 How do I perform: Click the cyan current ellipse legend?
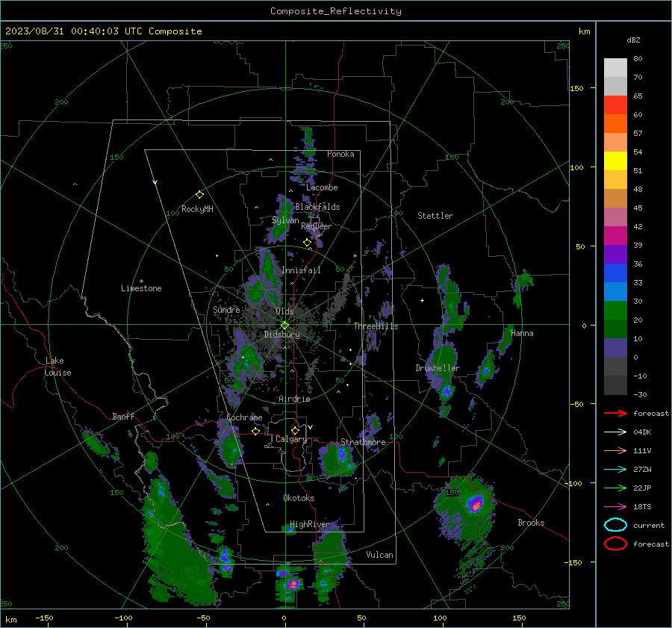(615, 525)
